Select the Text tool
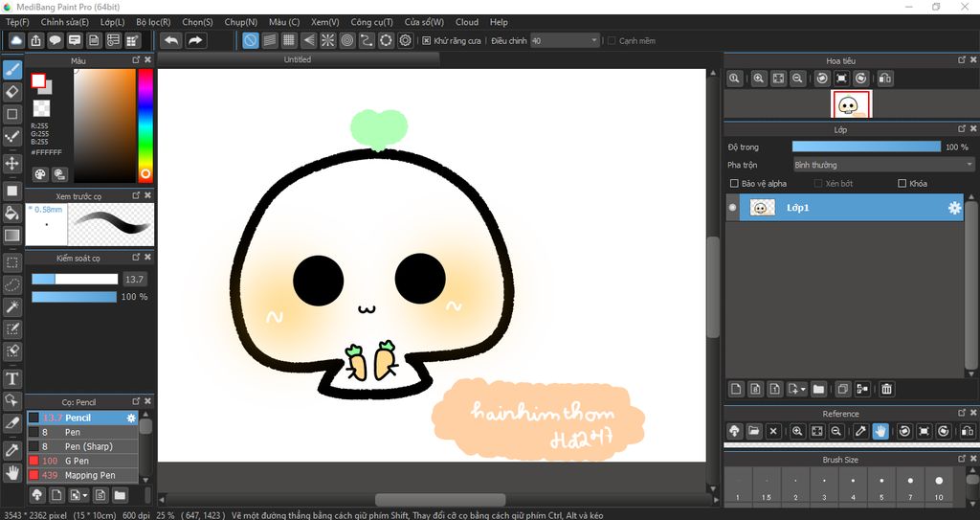This screenshot has height=520, width=980. [12, 379]
